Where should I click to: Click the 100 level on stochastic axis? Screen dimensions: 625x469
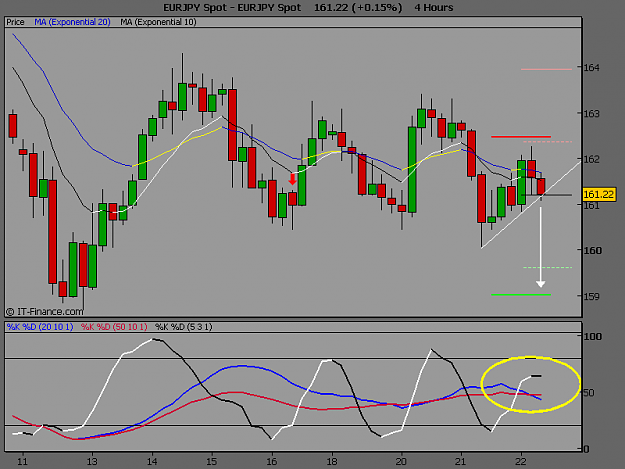pyautogui.click(x=592, y=337)
